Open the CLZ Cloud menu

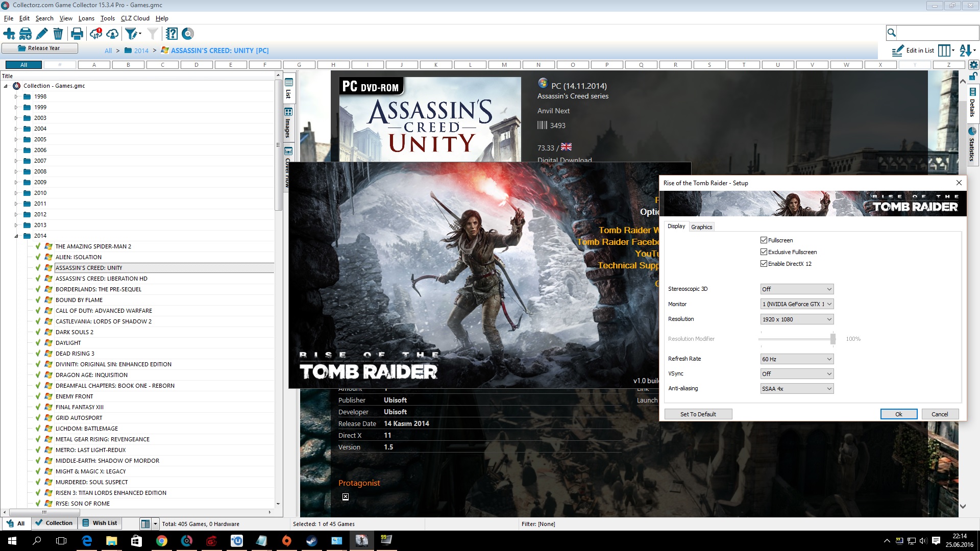(135, 18)
